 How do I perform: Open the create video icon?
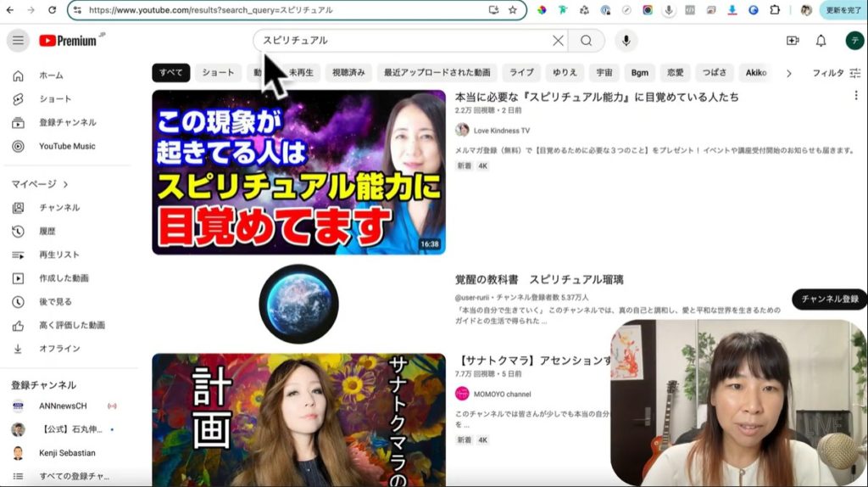[x=793, y=41]
